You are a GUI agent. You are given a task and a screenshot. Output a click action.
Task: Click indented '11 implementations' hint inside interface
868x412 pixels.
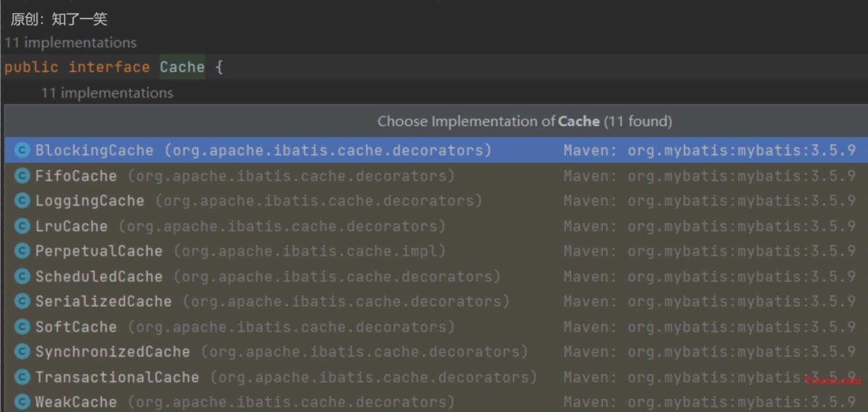point(107,93)
